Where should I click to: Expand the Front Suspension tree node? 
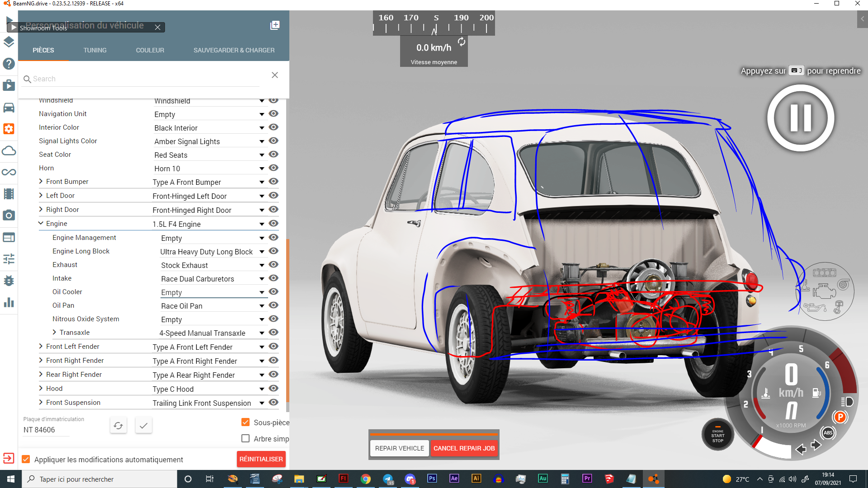click(41, 402)
